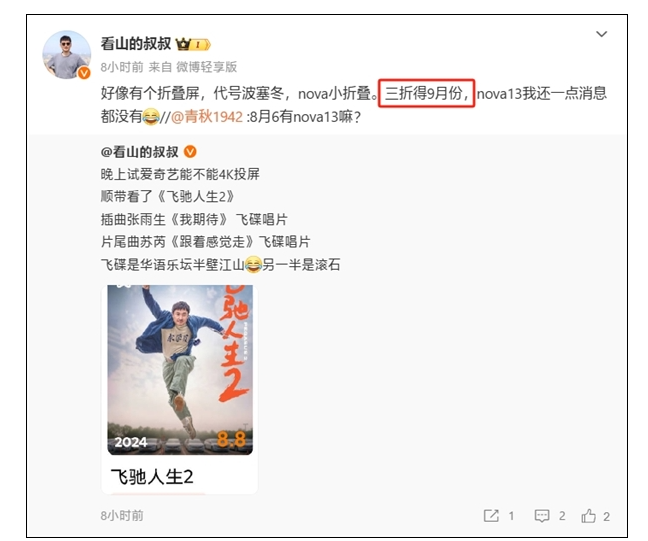Click the 飞驰人生2 card title
The width and height of the screenshot is (648, 541).
152,477
